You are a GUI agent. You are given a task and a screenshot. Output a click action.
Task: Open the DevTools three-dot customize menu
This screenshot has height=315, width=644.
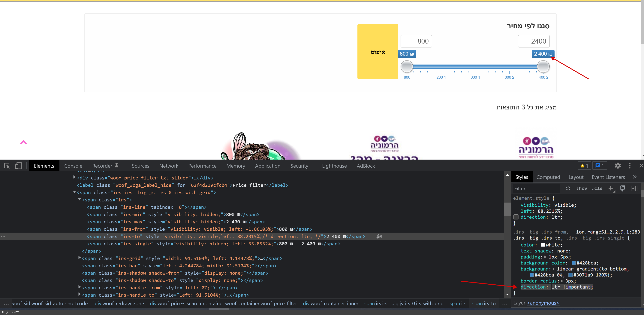click(630, 166)
